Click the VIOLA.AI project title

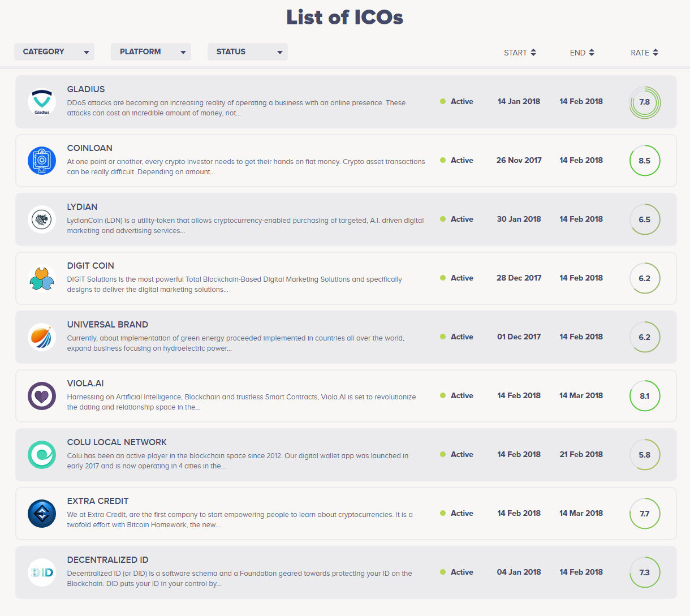click(x=85, y=384)
